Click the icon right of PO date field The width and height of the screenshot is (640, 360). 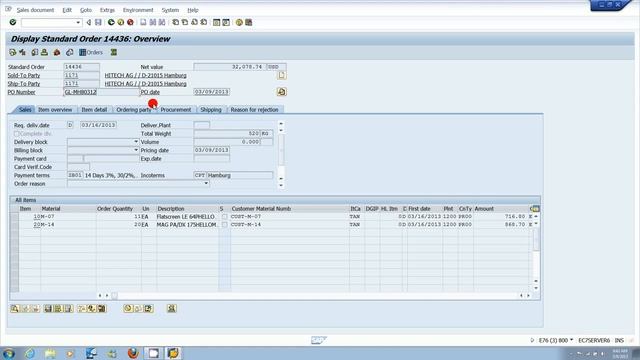282,92
